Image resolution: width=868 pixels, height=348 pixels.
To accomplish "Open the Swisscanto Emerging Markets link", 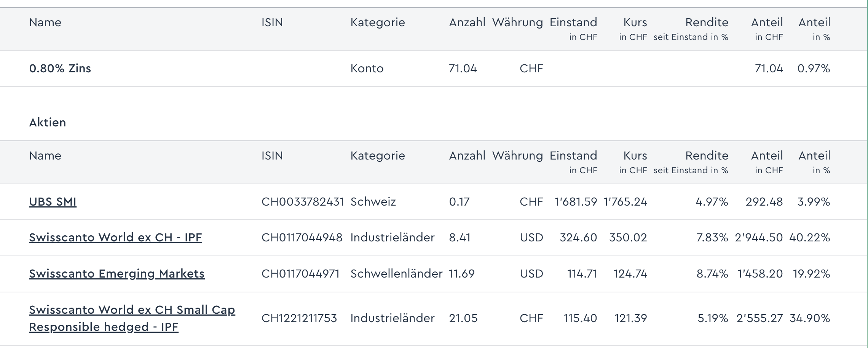I will click(116, 274).
